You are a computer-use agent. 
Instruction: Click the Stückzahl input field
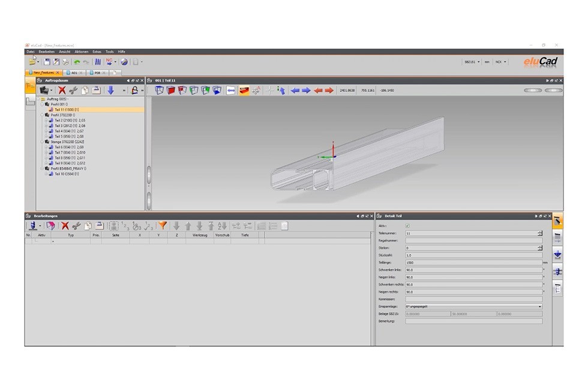[473, 255]
